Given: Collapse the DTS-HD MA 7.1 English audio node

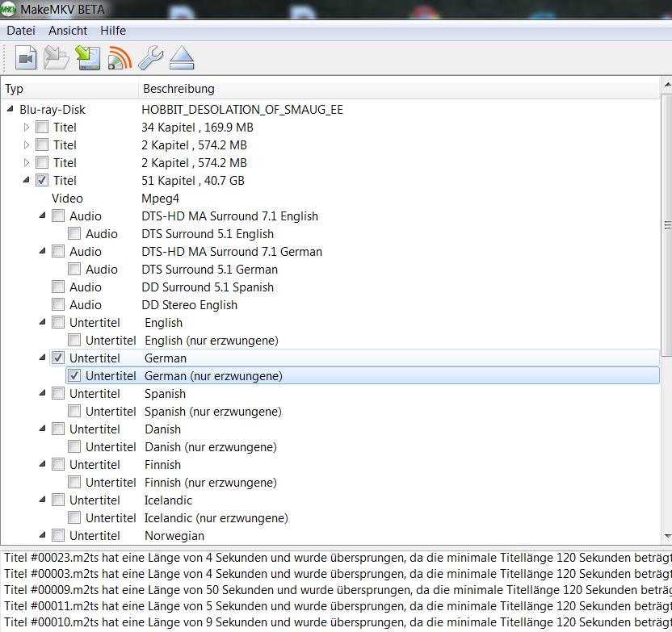Looking at the screenshot, I should (43, 216).
